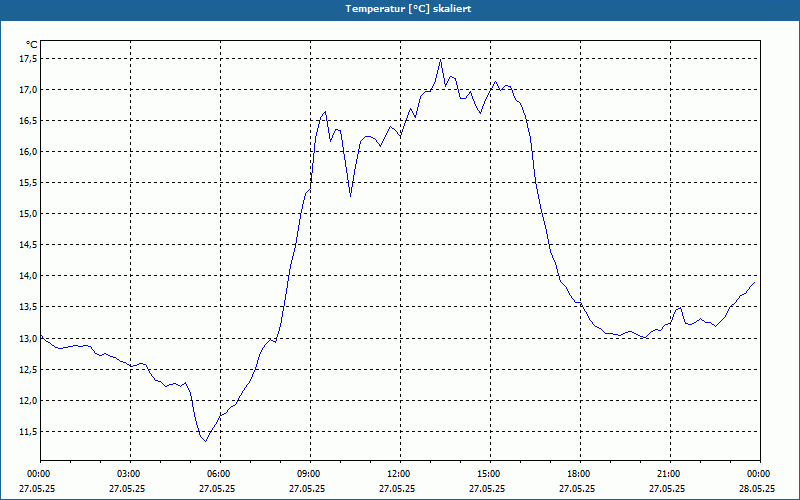Click the '12,5' y-axis value
Viewport: 800px width, 500px height.
coord(28,369)
